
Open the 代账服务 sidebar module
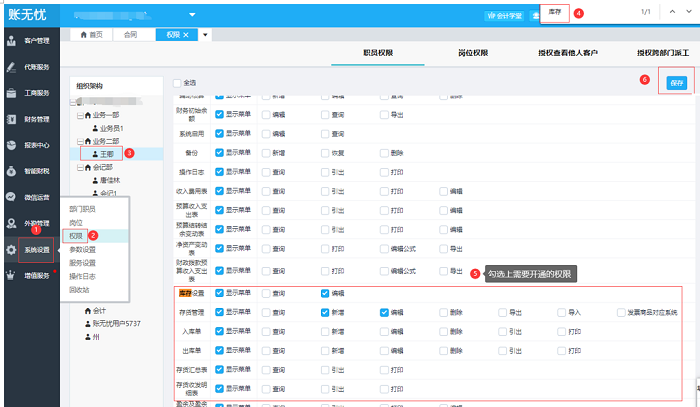click(29, 67)
